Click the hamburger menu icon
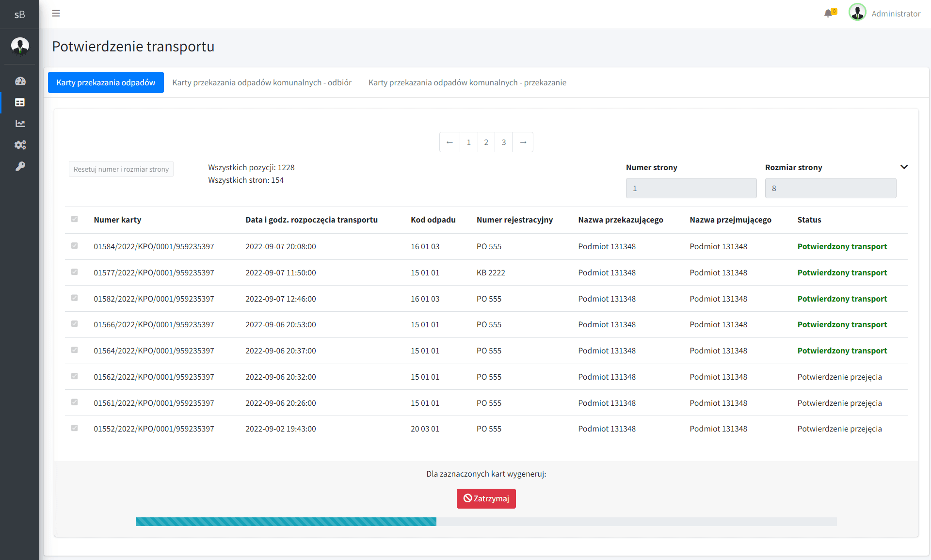Image resolution: width=931 pixels, height=560 pixels. [56, 13]
